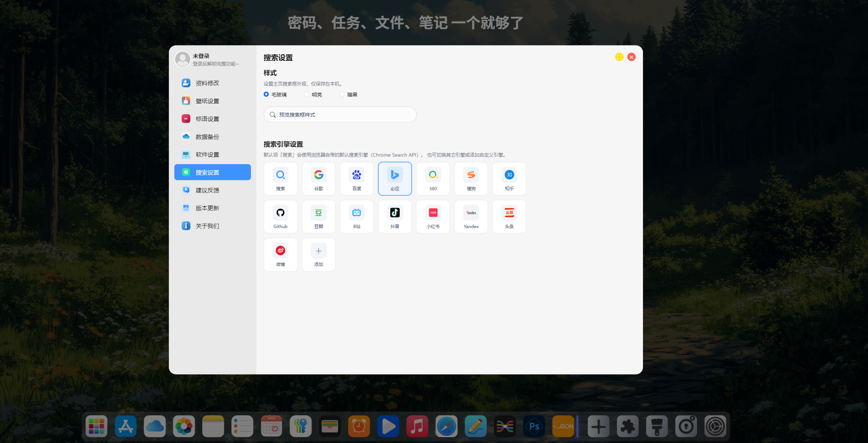Select the 搜索 default search engine card
868x443 pixels.
[x=280, y=179]
